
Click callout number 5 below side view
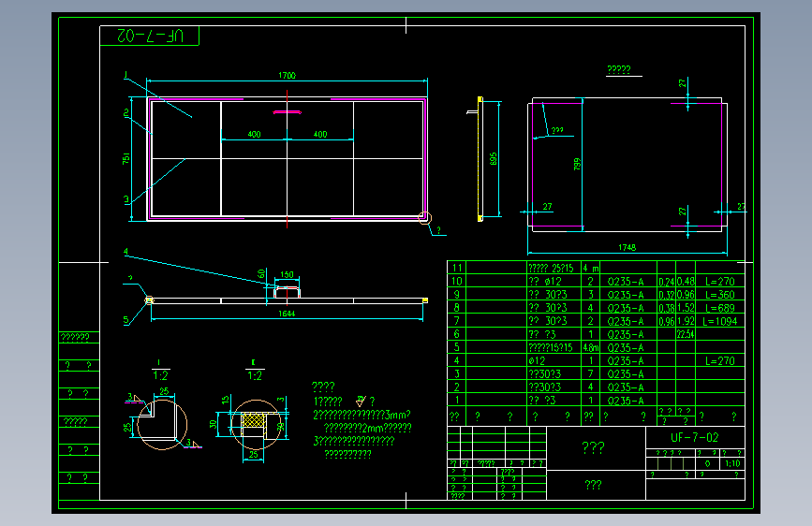click(125, 320)
